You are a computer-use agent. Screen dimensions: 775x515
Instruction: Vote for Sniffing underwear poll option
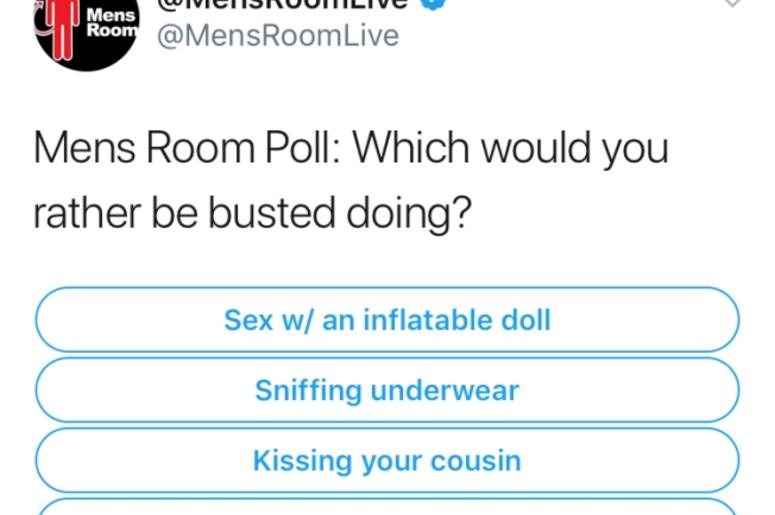[x=388, y=390]
